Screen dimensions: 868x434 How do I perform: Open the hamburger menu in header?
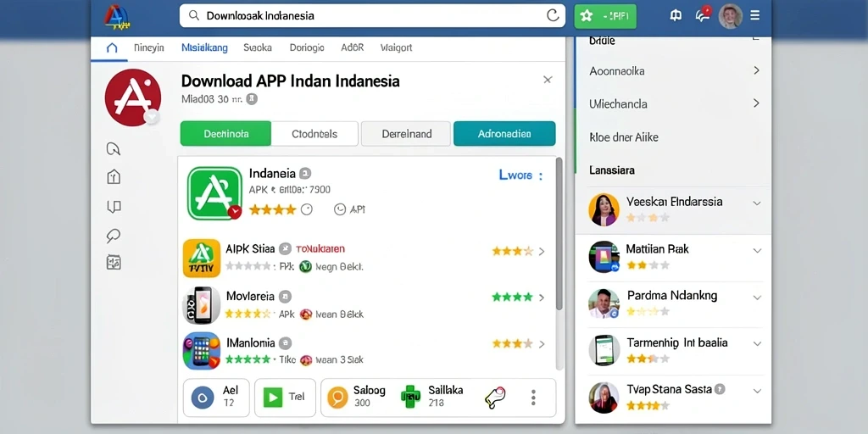(x=755, y=15)
